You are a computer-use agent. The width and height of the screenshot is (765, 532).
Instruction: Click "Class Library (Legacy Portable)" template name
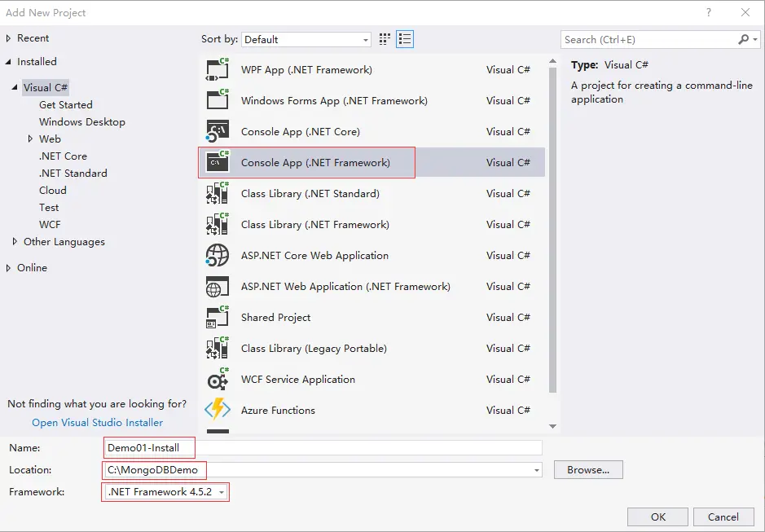(x=314, y=349)
